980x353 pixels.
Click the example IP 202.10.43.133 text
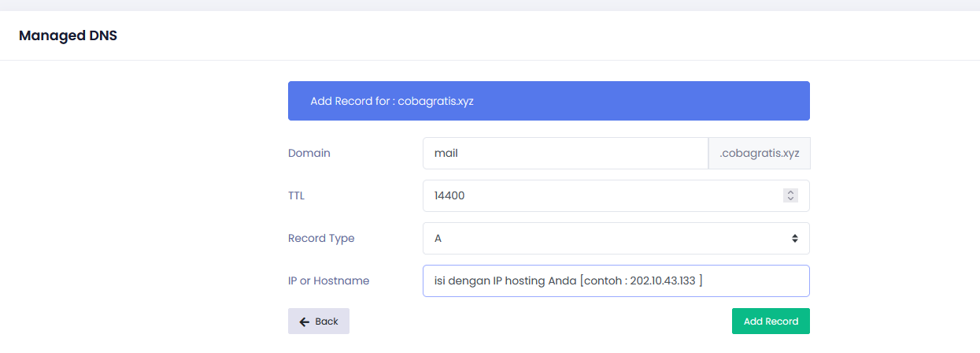pyautogui.click(x=663, y=281)
